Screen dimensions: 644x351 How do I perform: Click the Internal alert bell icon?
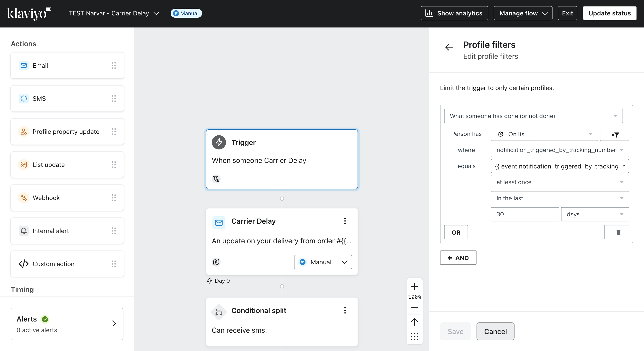point(23,231)
